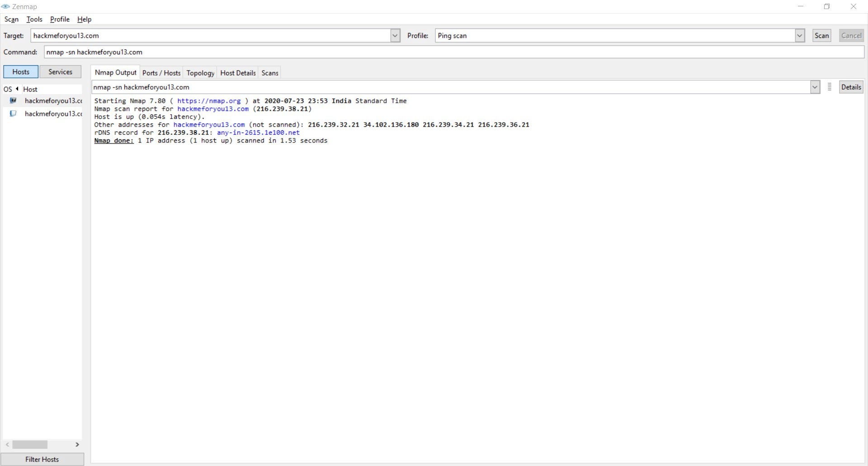Switch to the Topology tab
The image size is (868, 466).
[200, 73]
